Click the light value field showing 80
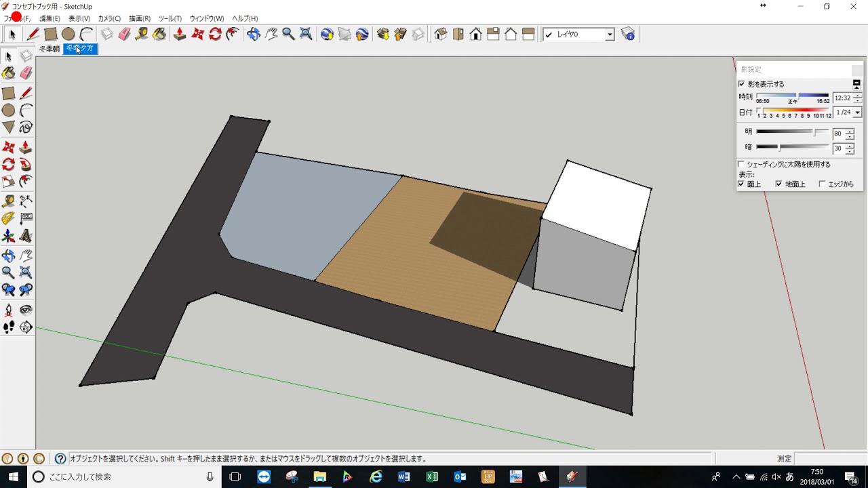The image size is (868, 488). pyautogui.click(x=839, y=134)
